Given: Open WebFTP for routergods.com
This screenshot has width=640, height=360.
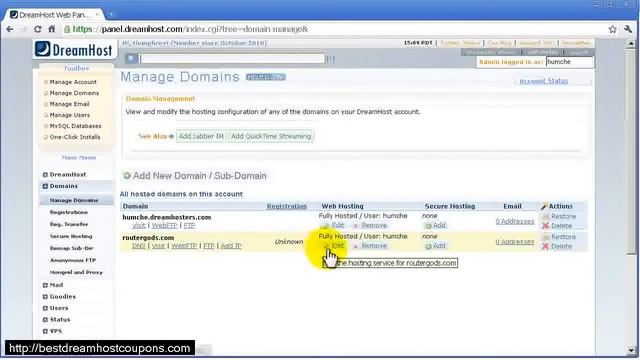Looking at the screenshot, I should click(184, 246).
